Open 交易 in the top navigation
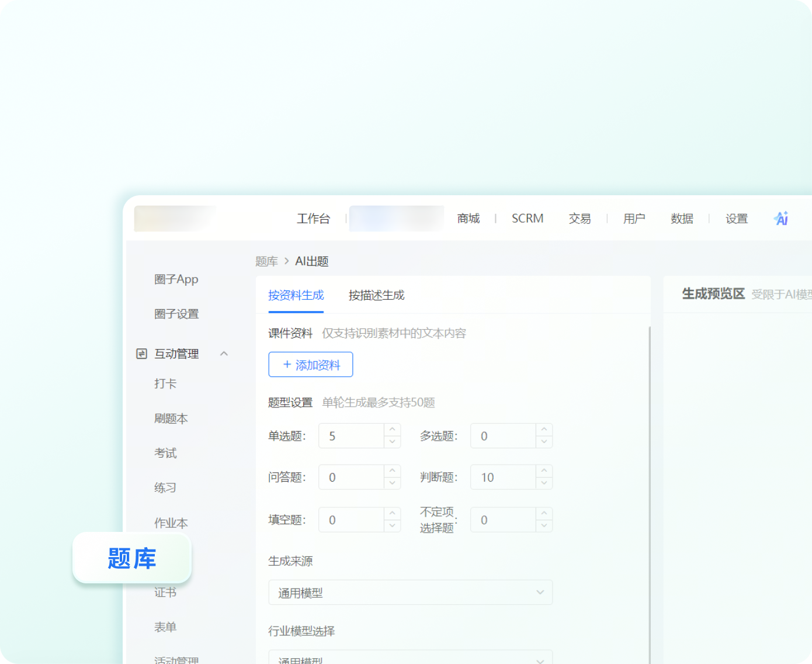 580,219
